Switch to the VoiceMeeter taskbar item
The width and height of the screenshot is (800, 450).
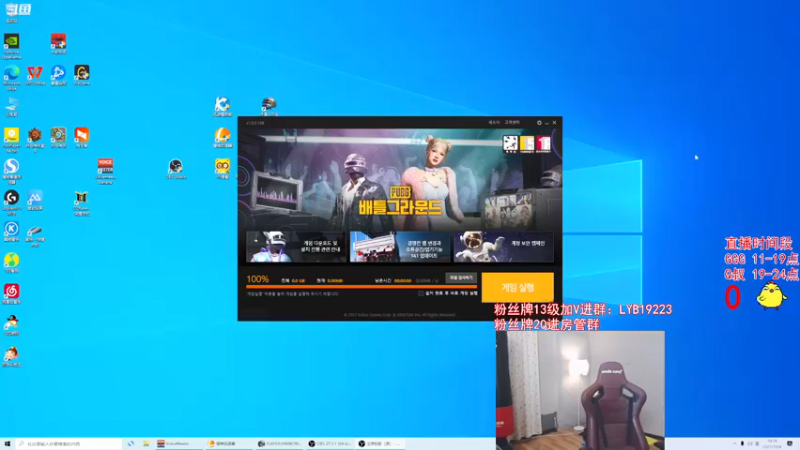coord(178,444)
